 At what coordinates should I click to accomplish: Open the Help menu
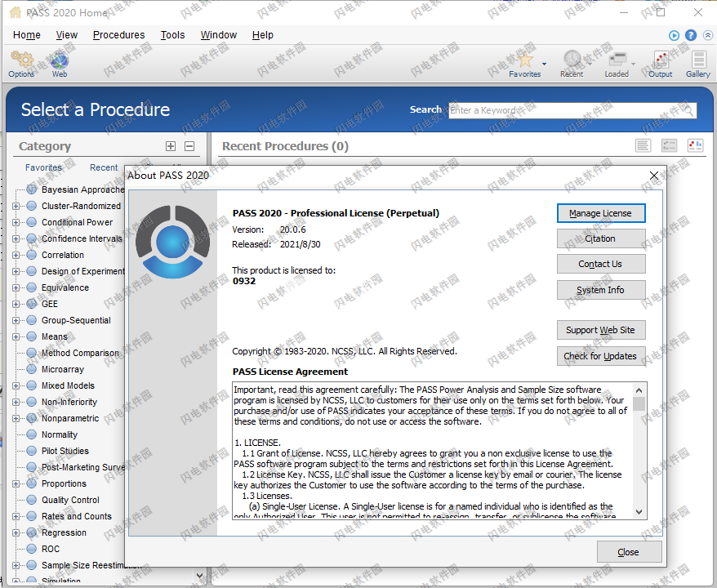(x=262, y=35)
